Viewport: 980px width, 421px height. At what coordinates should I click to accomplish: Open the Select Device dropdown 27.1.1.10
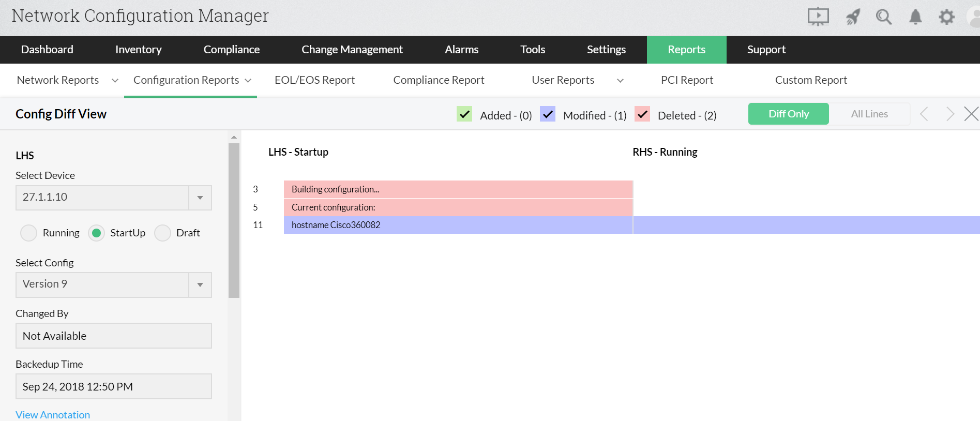(200, 198)
